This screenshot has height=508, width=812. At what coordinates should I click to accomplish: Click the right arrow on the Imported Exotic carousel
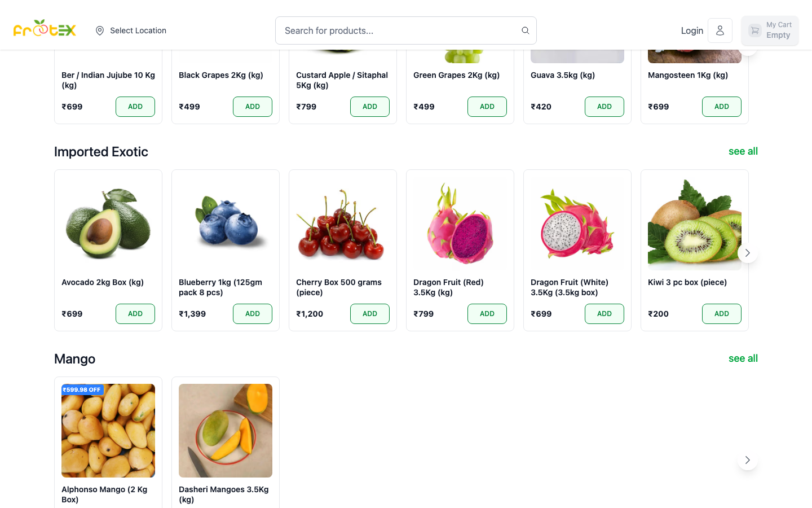click(x=747, y=253)
